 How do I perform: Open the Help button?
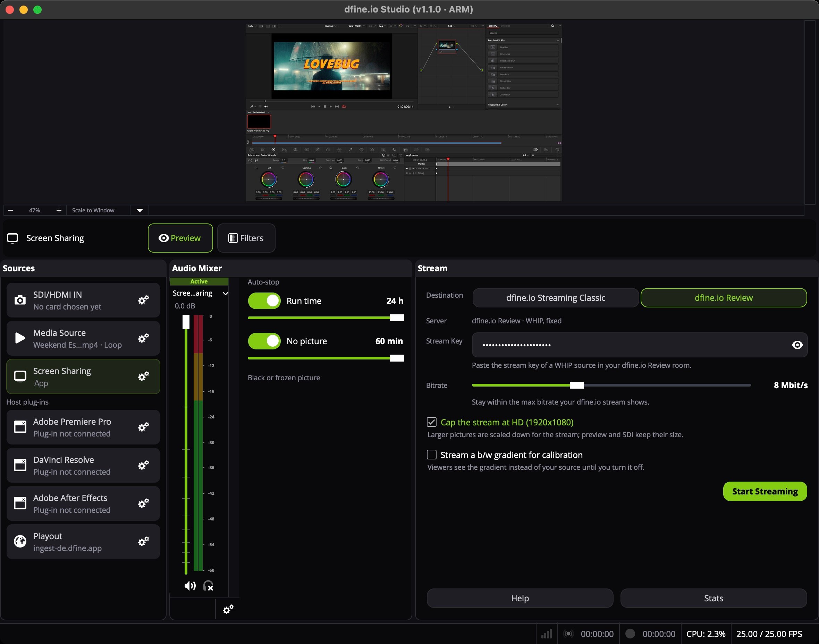pyautogui.click(x=520, y=599)
